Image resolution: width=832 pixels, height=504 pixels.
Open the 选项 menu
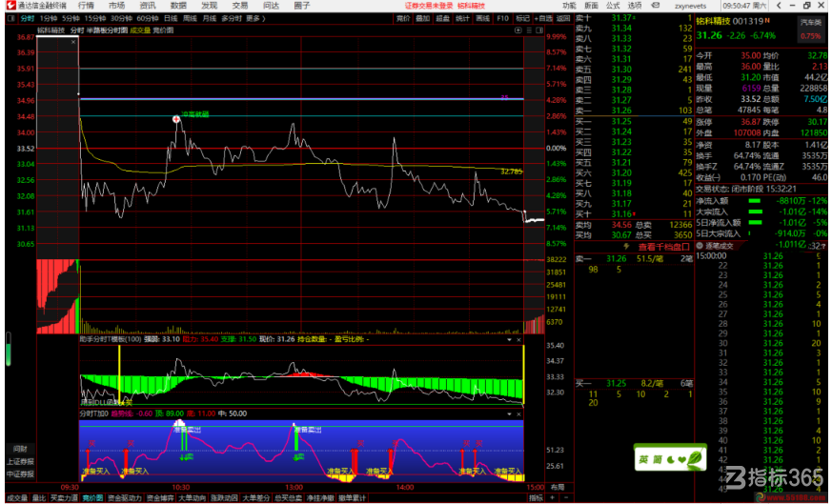pyautogui.click(x=635, y=6)
